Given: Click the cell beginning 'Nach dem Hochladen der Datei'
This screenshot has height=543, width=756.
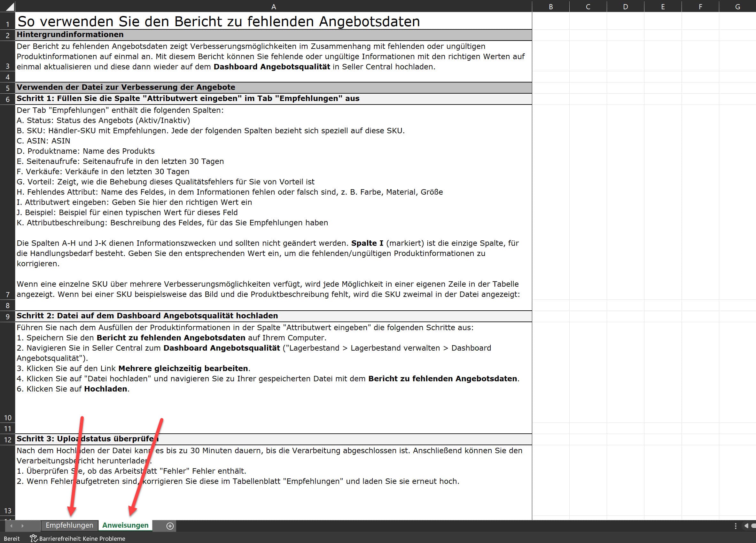Looking at the screenshot, I should [x=274, y=480].
